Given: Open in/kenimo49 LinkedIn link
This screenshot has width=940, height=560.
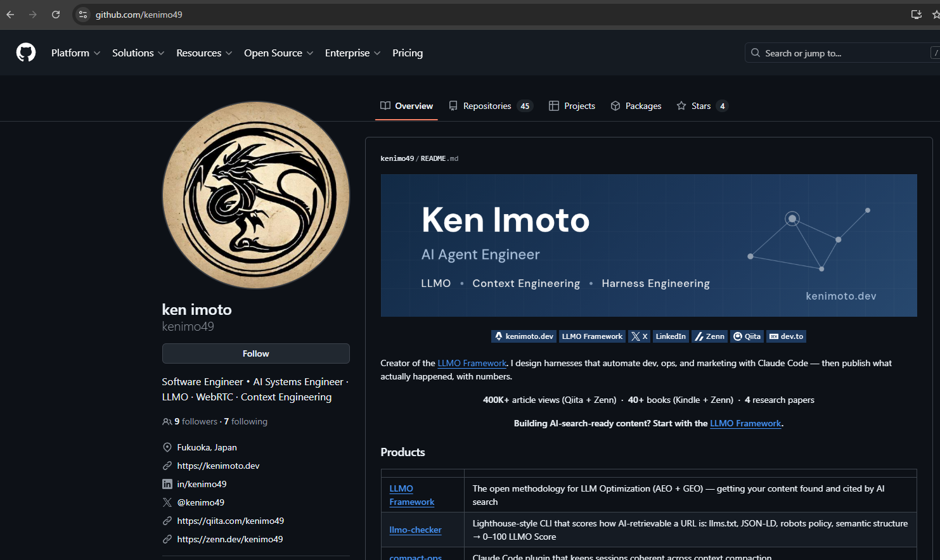Looking at the screenshot, I should click(x=202, y=484).
